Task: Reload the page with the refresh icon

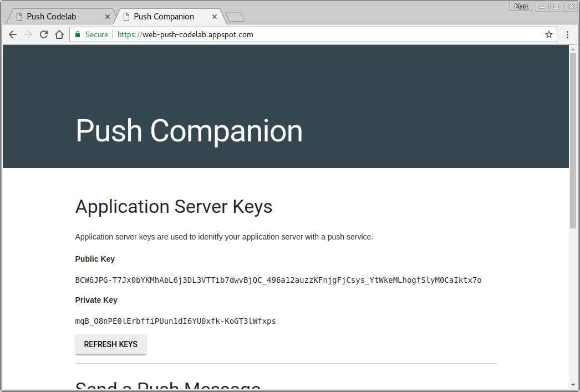Action: (43, 34)
